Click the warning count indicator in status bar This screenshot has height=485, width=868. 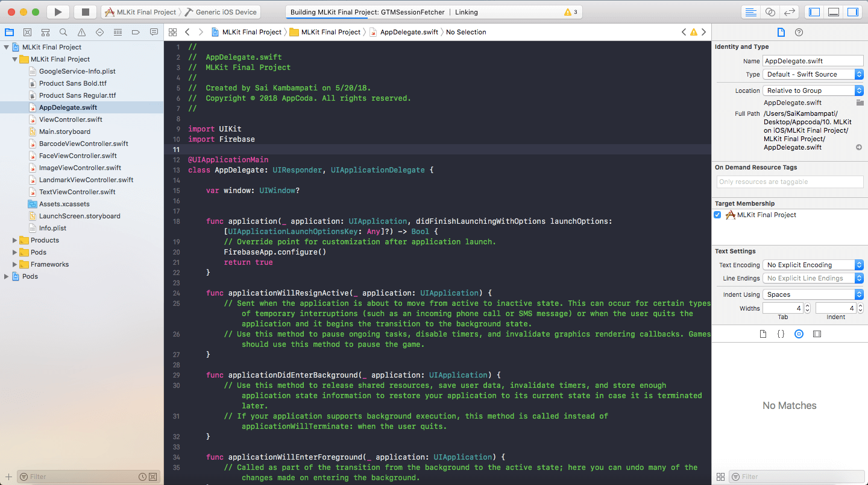tap(570, 12)
